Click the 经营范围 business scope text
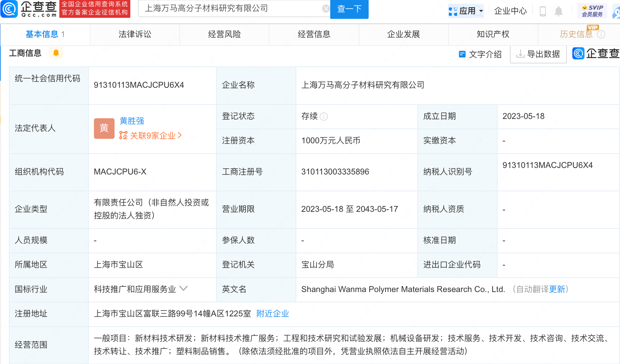Screen dimensions: 620x364 tap(351, 345)
